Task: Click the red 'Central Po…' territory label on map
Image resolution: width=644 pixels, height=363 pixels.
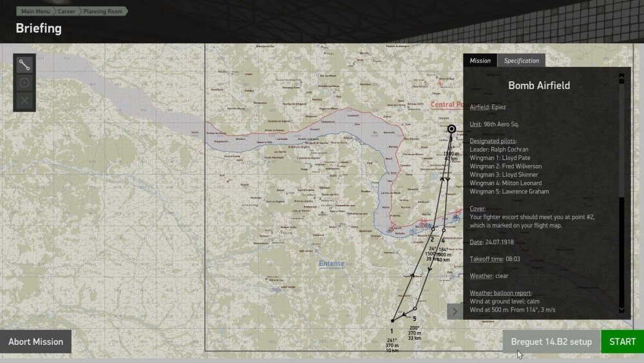Action: tap(447, 104)
